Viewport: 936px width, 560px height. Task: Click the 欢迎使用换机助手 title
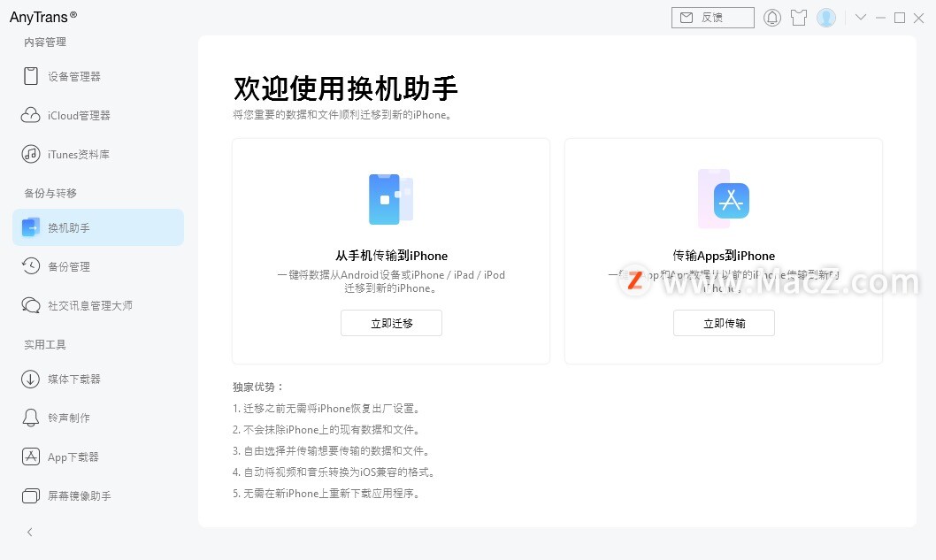coord(345,88)
